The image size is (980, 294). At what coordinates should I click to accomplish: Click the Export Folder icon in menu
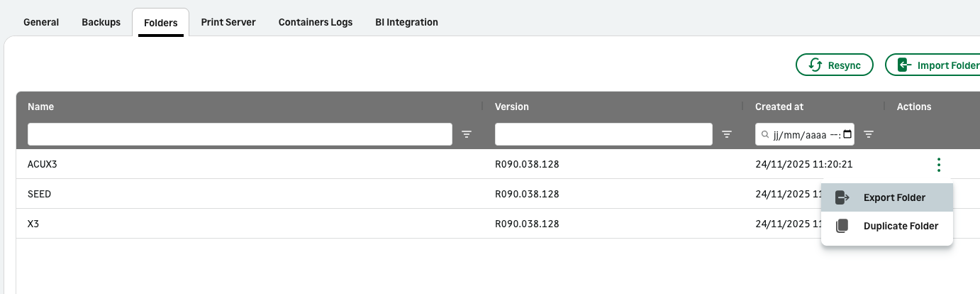[x=842, y=197]
